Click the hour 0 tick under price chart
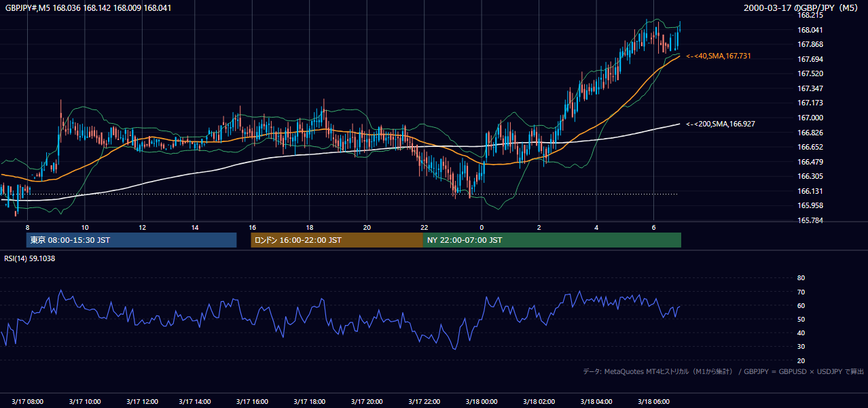Screen dimensions: 868x408 click(482, 227)
